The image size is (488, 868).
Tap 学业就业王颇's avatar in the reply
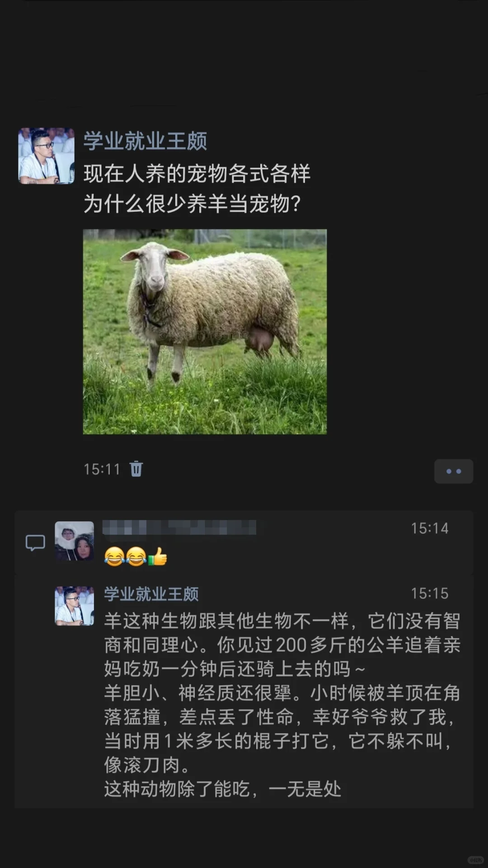[x=75, y=606]
